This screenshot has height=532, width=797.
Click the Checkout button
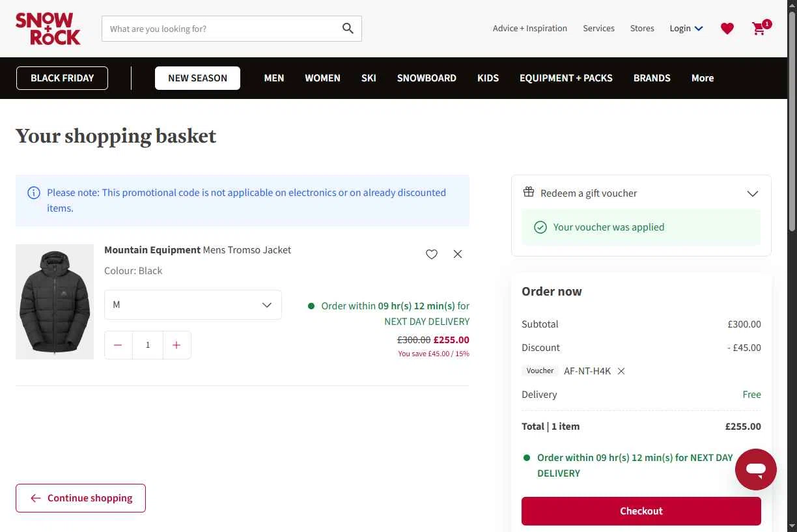tap(641, 511)
